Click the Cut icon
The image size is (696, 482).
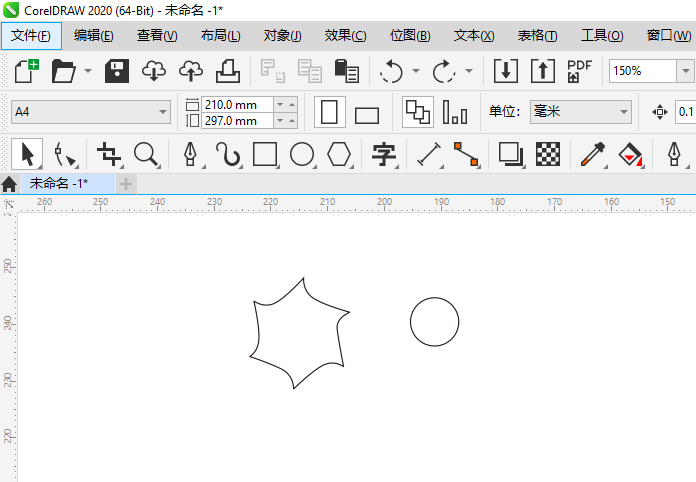(x=273, y=71)
